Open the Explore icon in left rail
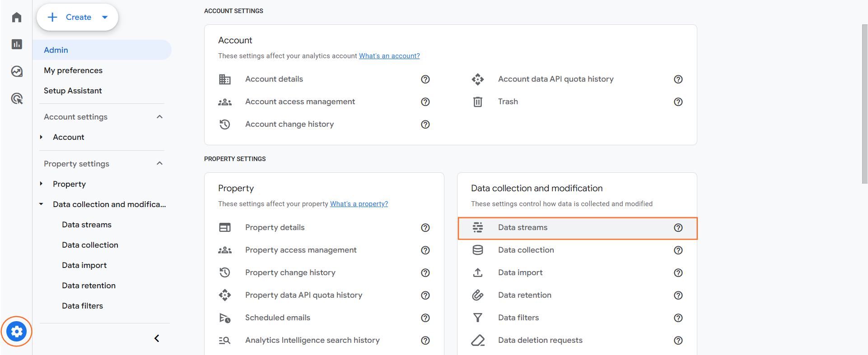Viewport: 868px width, 355px height. (17, 71)
